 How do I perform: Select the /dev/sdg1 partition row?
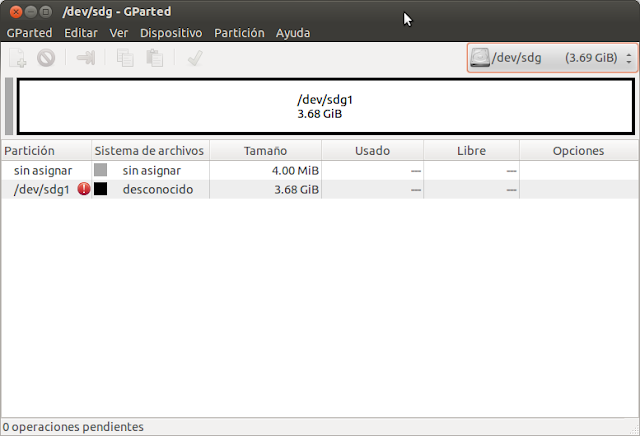coord(320,189)
